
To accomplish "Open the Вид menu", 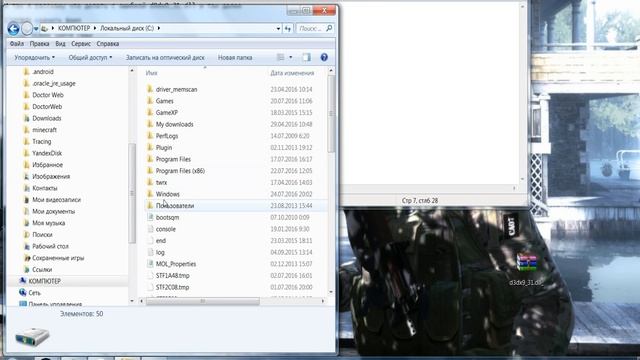I will coord(60,44).
